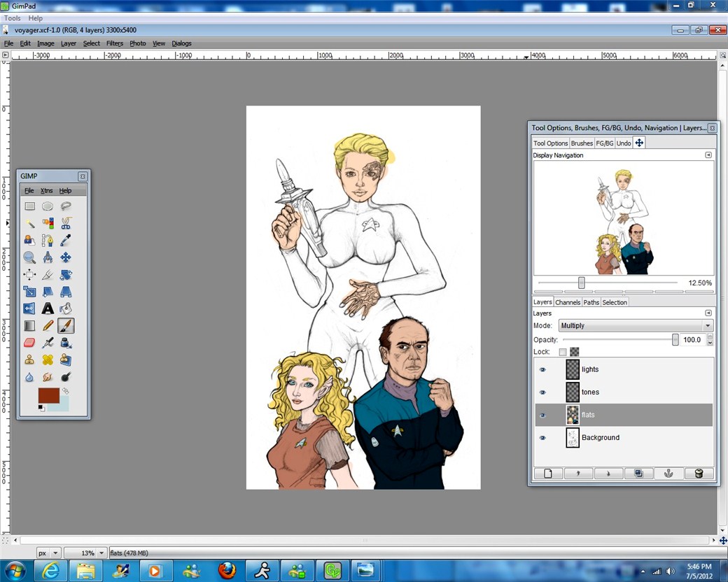
Task: Select the Measure compass tool
Action: pos(48,257)
